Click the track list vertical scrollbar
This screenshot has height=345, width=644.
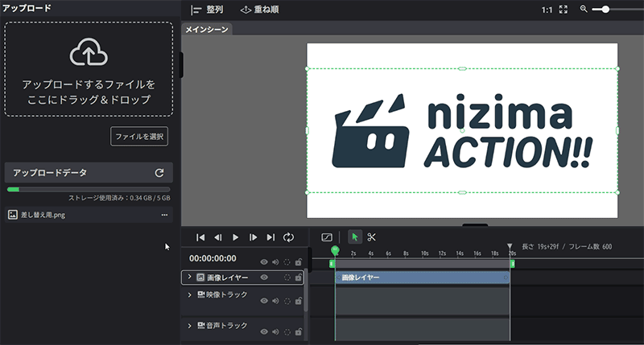[x=306, y=290]
